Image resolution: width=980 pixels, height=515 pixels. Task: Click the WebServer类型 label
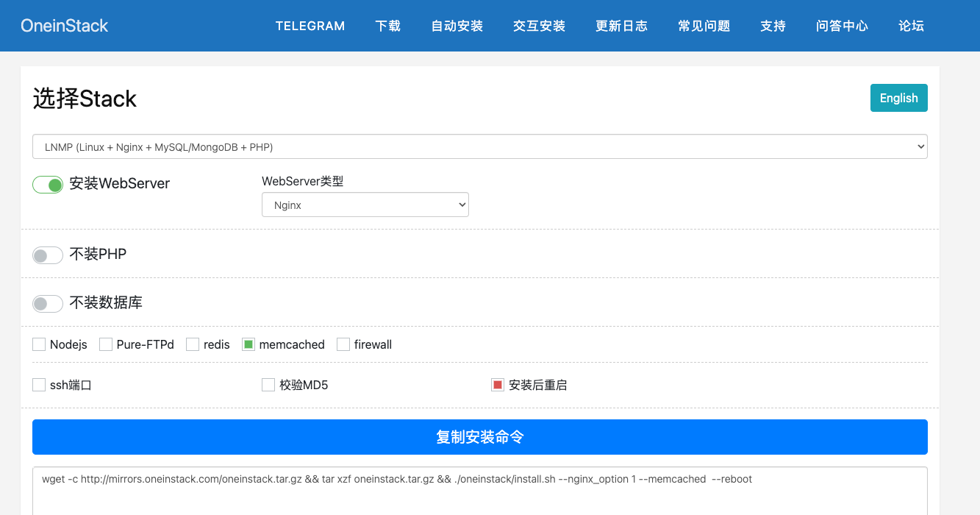[302, 181]
